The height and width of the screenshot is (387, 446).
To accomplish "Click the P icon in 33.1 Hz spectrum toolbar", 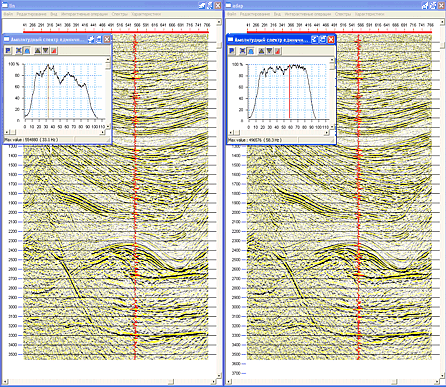I will coord(9,50).
